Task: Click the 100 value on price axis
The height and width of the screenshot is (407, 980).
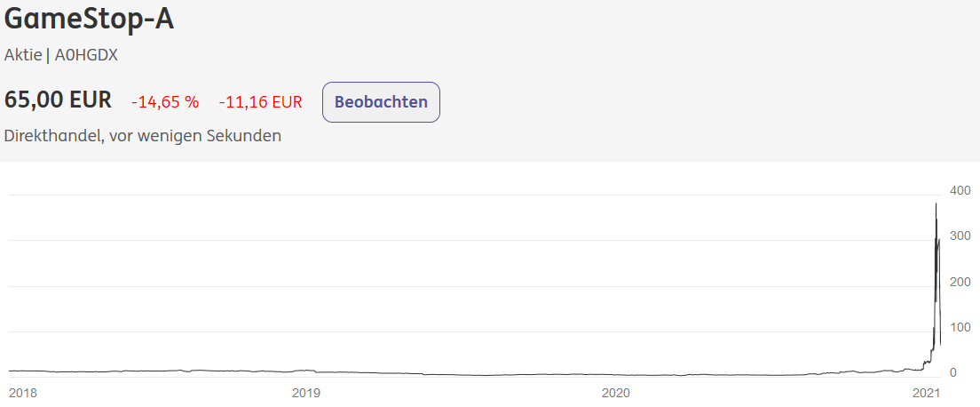Action: tap(960, 328)
